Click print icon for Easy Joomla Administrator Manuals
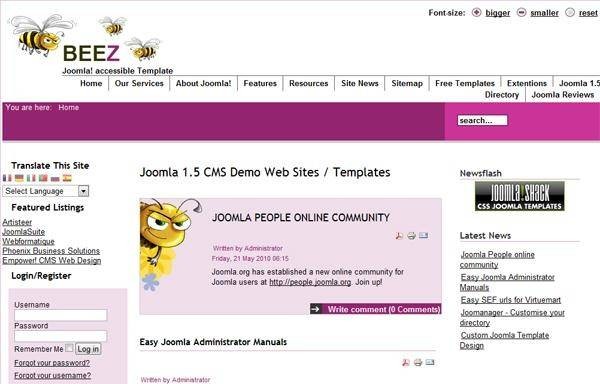Screen dimensions: 600x384 tap(418, 362)
